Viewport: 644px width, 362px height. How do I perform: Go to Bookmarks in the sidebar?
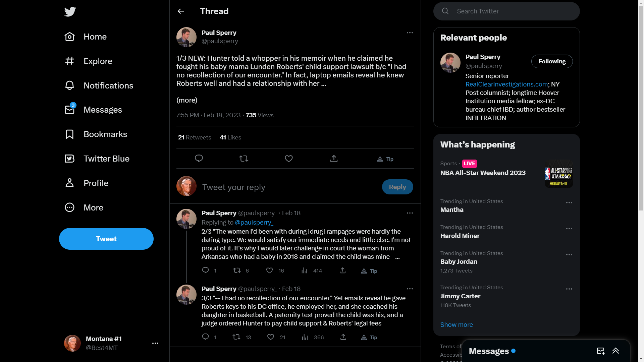click(x=96, y=134)
